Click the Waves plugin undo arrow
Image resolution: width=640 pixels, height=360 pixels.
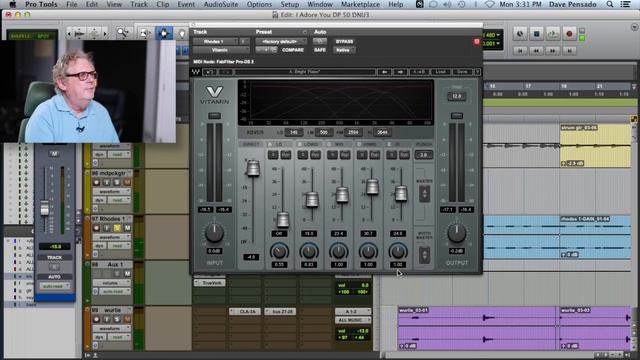210,72
